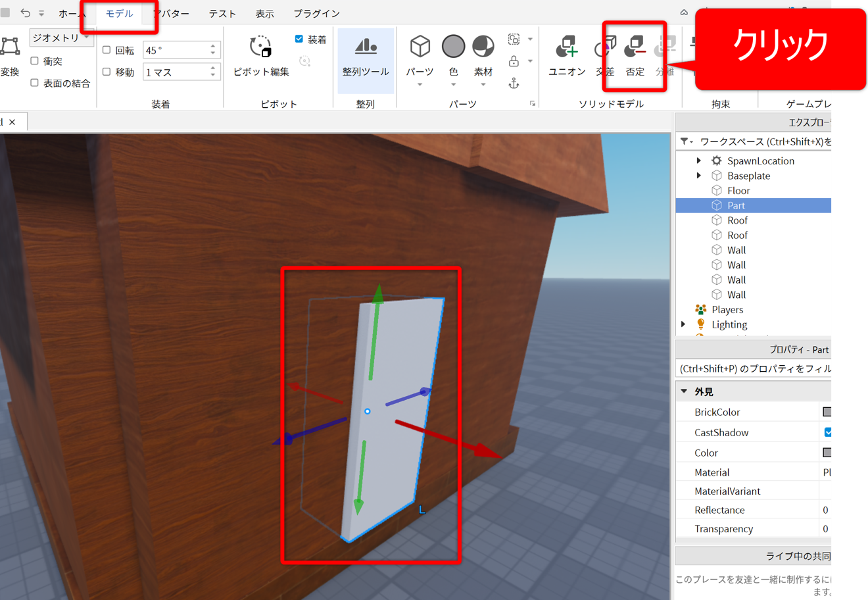Select the Floor item in Explorer
Image resolution: width=868 pixels, height=600 pixels.
point(738,191)
